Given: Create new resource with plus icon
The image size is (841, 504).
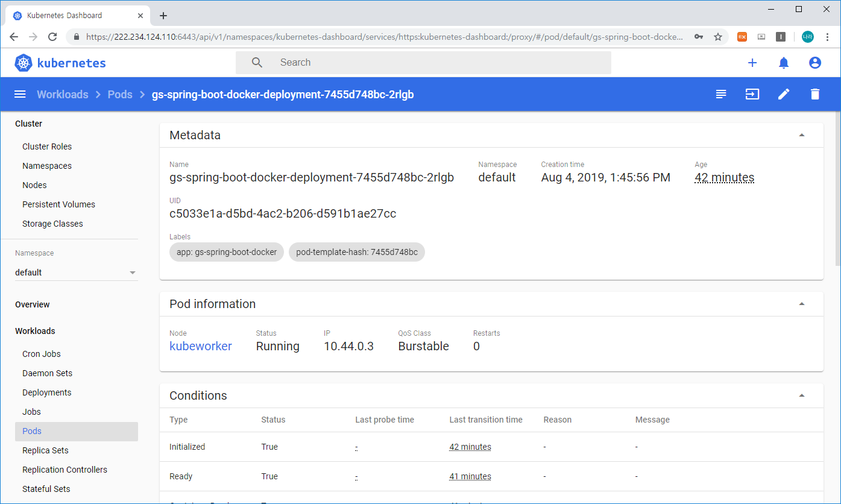Looking at the screenshot, I should 752,63.
